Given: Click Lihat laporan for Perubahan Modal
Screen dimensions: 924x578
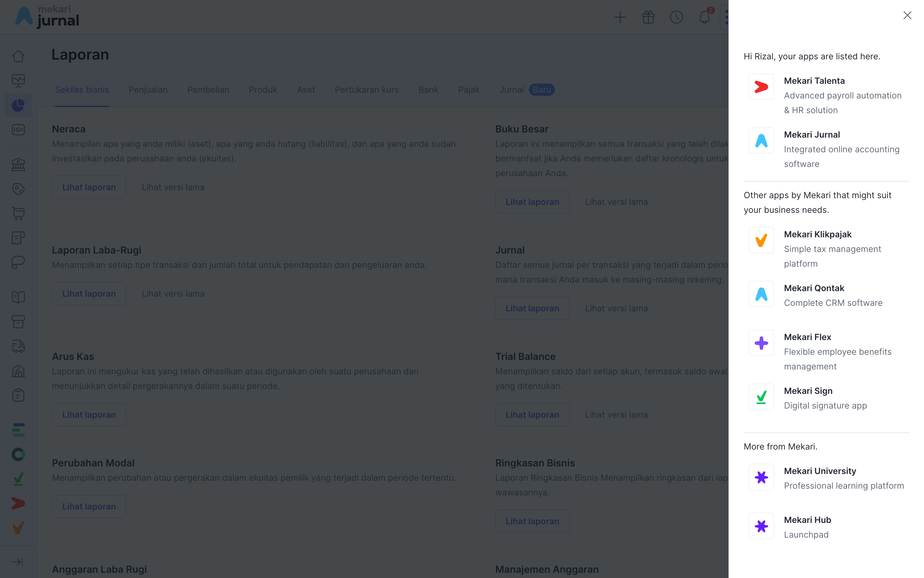Looking at the screenshot, I should pos(89,506).
